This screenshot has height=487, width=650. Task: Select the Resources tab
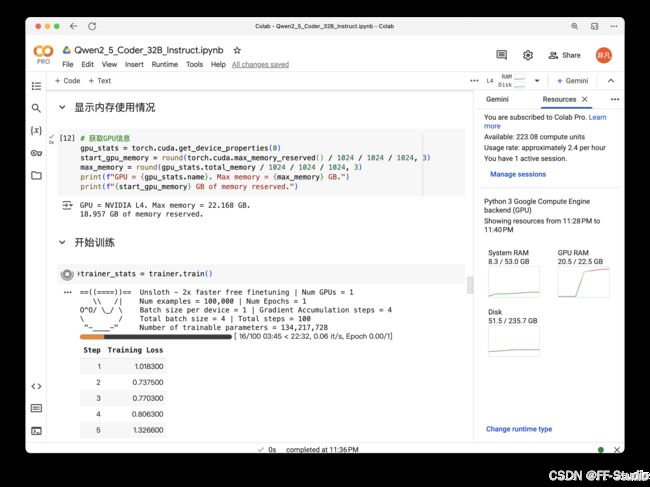(559, 99)
